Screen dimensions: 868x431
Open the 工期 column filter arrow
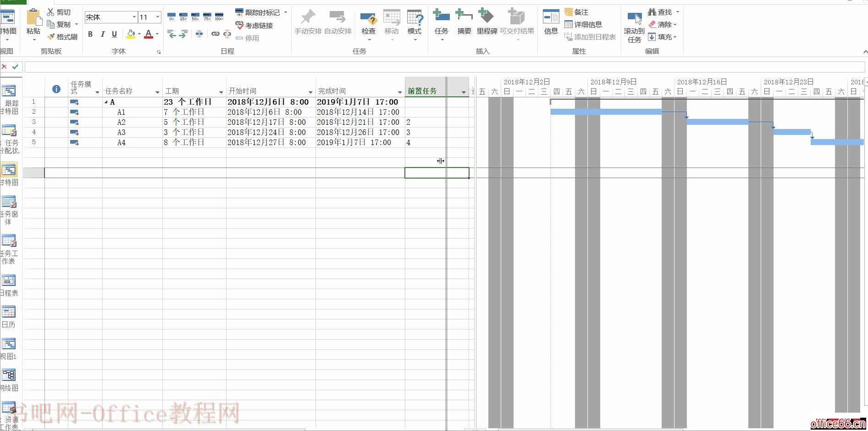point(221,92)
